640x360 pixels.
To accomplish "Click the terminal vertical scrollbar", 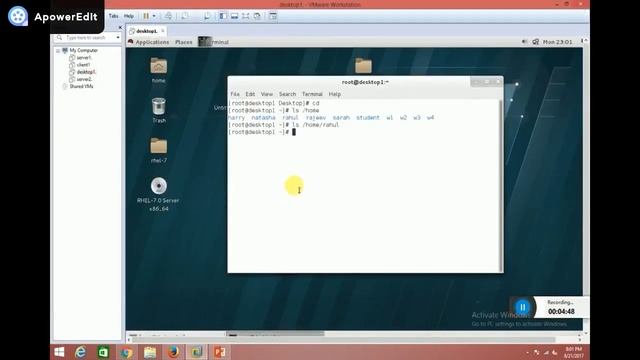I will [x=502, y=185].
